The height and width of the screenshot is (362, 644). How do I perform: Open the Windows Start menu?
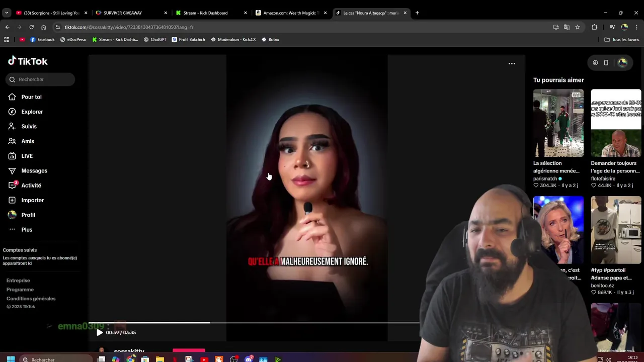pyautogui.click(x=11, y=359)
